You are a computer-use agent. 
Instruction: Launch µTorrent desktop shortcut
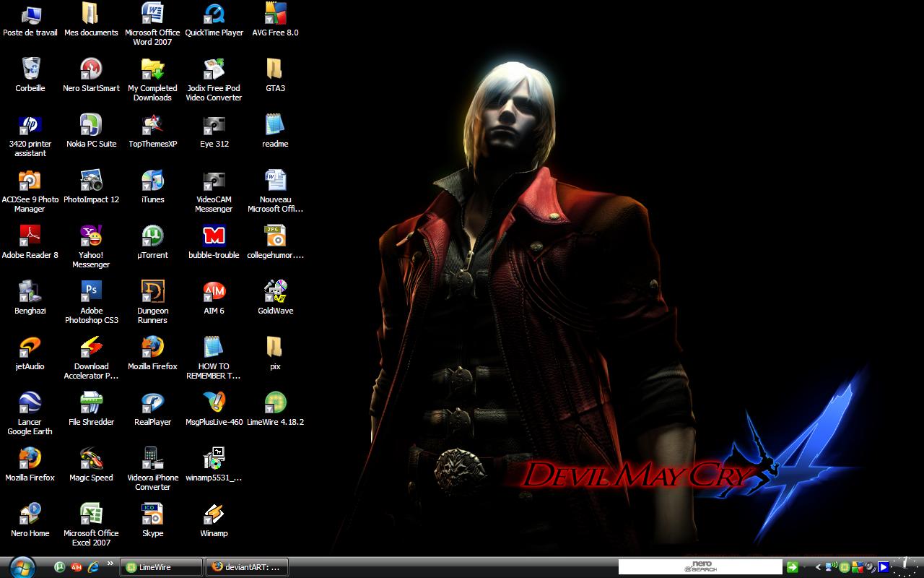point(152,243)
